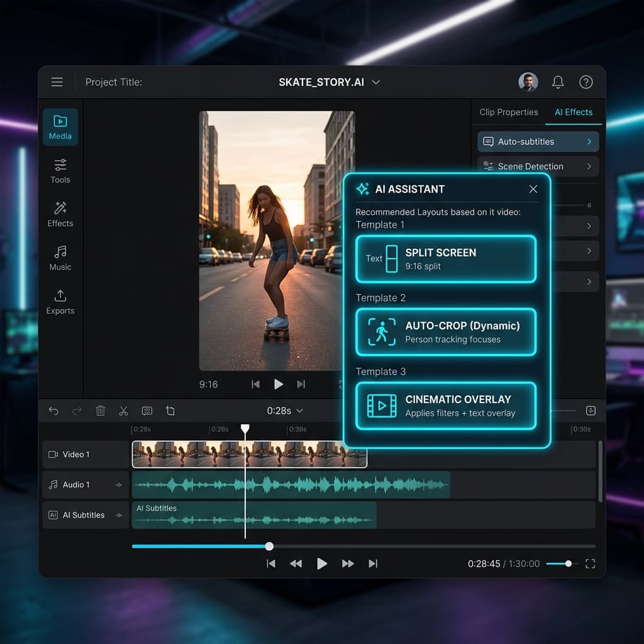Click the timeline vertical scrollbar
This screenshot has width=644, height=644.
coord(600,472)
